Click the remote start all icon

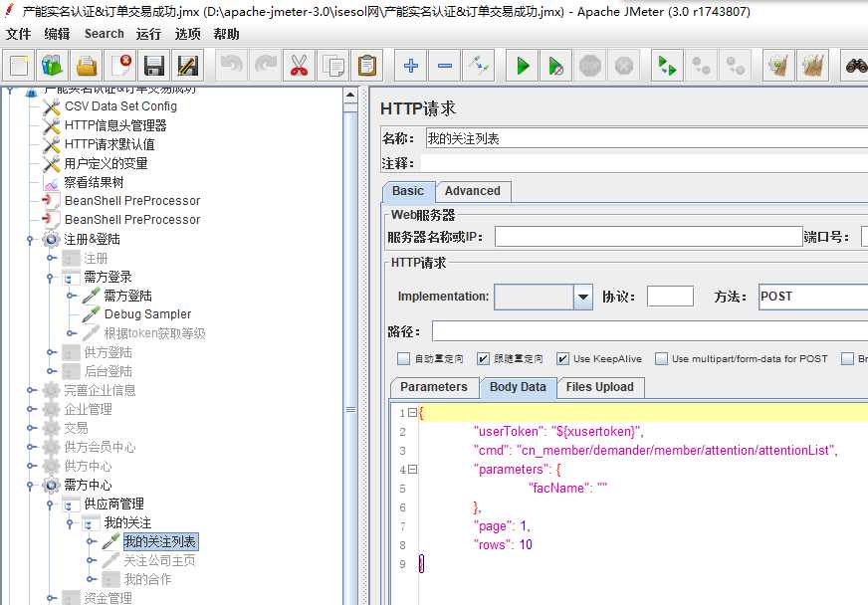(x=667, y=66)
